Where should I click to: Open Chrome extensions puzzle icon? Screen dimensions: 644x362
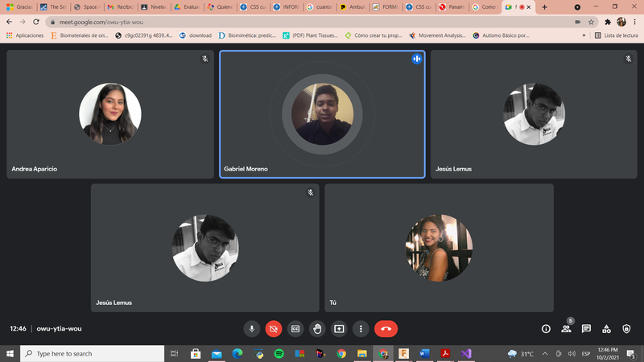(x=608, y=23)
